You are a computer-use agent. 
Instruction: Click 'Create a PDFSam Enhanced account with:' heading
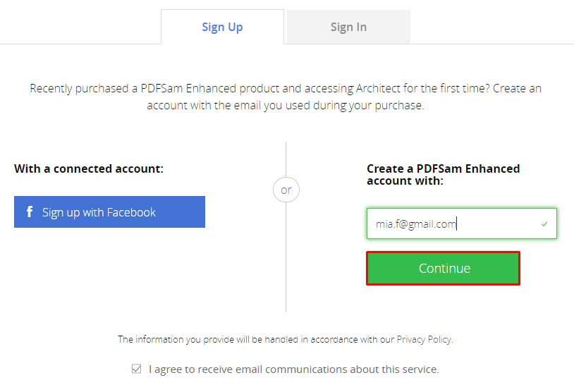444,175
